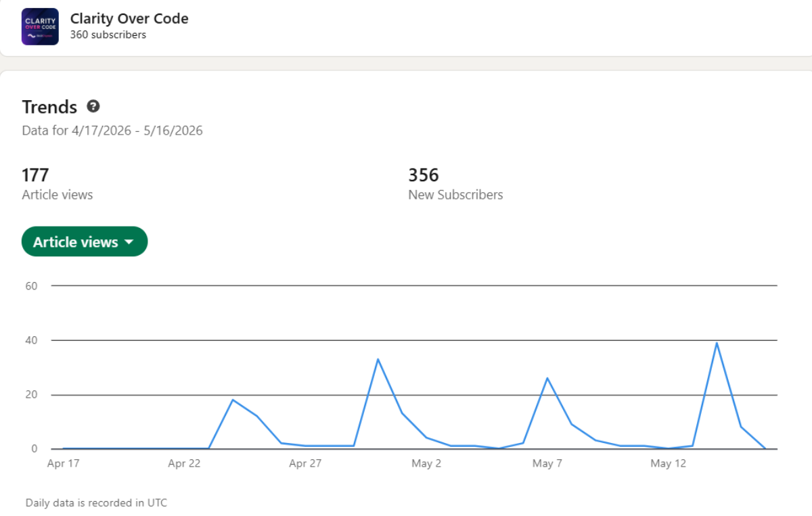Screen dimensions: 812x516
Task: Click the chart peak just after May 7
Action: 547,378
